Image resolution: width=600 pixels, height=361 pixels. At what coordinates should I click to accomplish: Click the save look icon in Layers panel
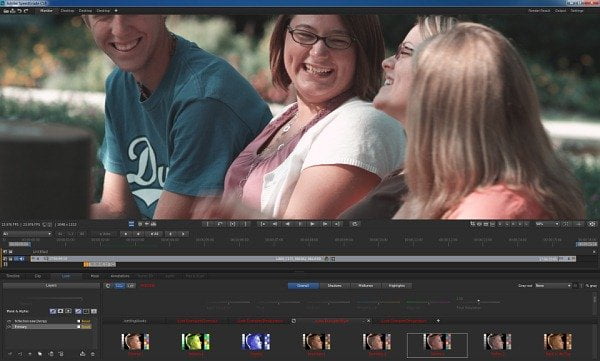point(82,354)
